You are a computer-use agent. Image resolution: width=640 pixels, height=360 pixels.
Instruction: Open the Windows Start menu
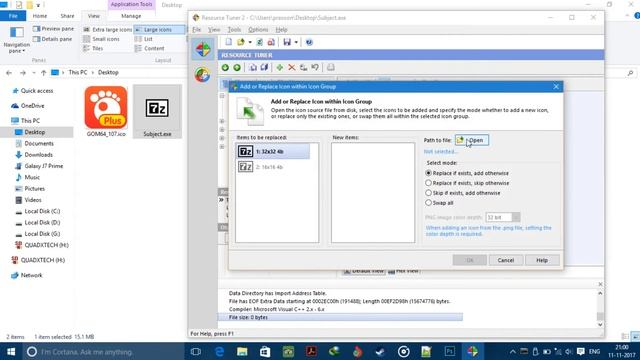tap(11, 351)
